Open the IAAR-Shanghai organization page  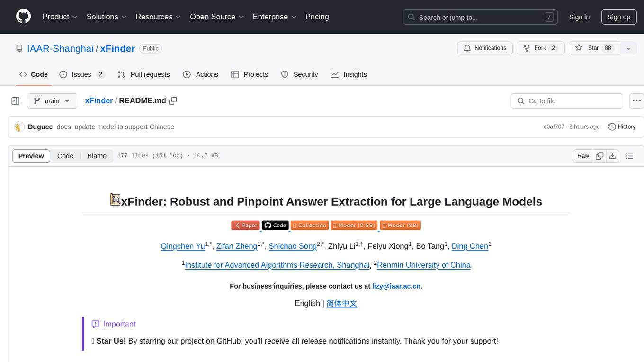tap(60, 48)
